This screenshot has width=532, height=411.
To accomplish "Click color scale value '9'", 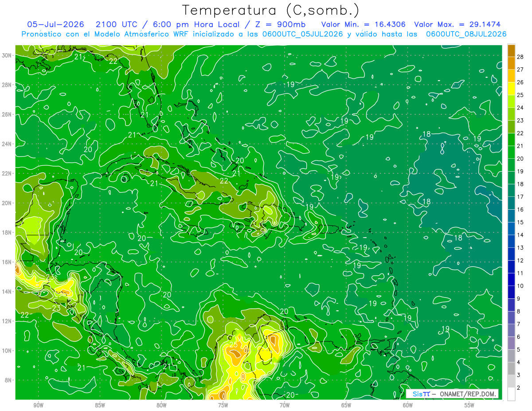I will [519, 298].
